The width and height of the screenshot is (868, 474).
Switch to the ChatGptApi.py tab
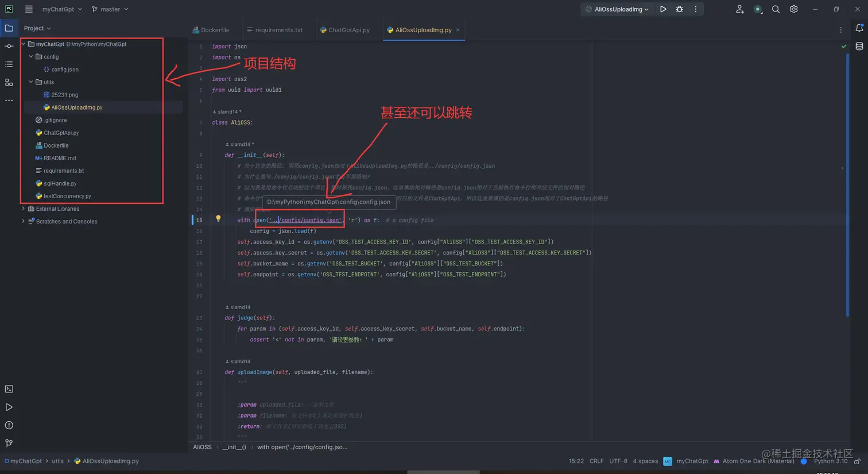pos(345,30)
